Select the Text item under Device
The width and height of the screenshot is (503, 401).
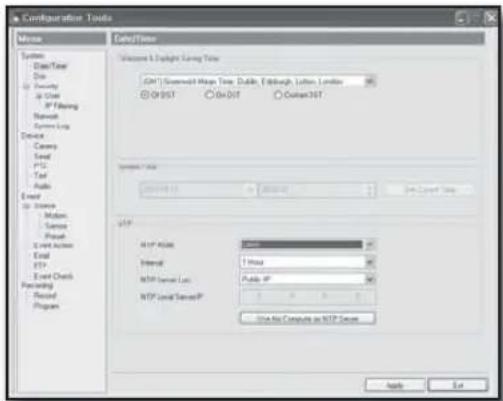click(x=40, y=175)
